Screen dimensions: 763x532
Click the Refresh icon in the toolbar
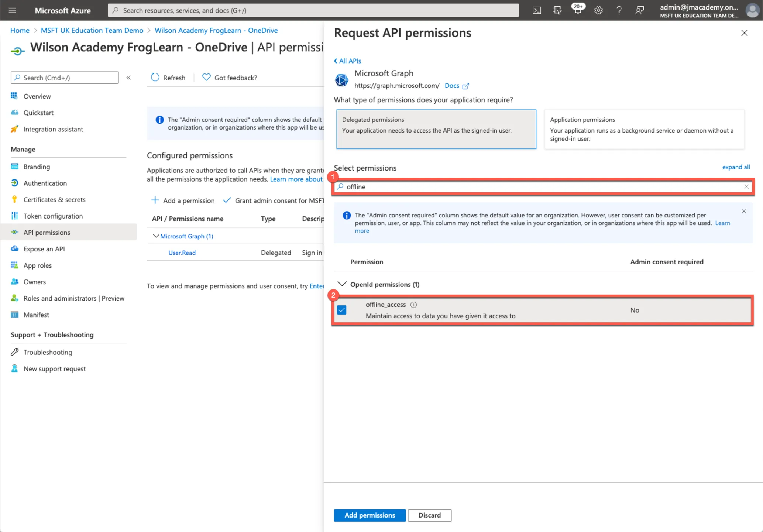coord(155,77)
